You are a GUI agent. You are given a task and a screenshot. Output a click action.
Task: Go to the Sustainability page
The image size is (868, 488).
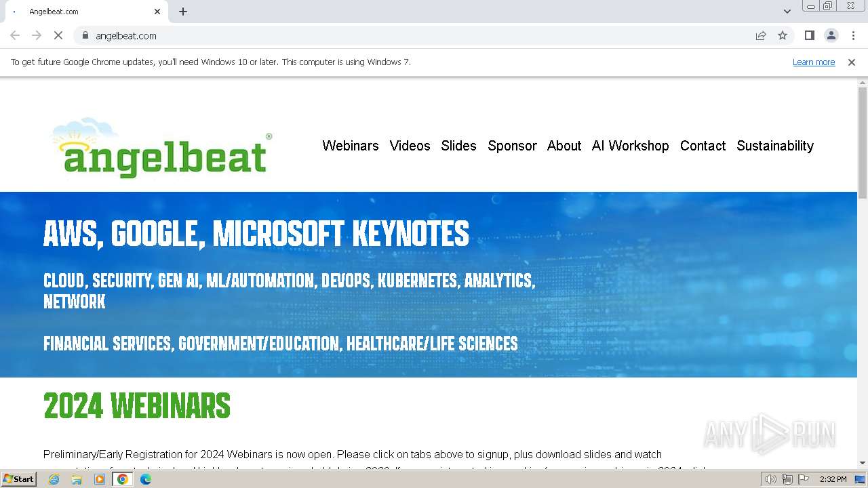pyautogui.click(x=775, y=146)
